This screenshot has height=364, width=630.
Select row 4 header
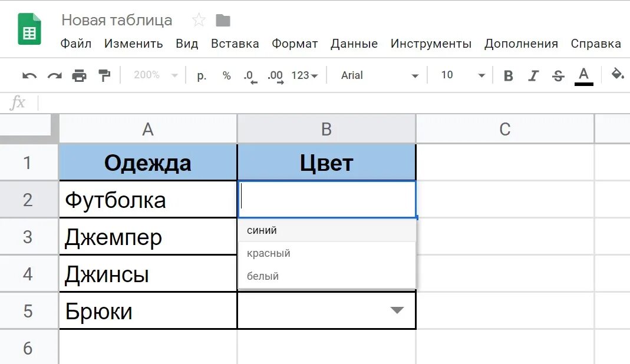pos(29,274)
